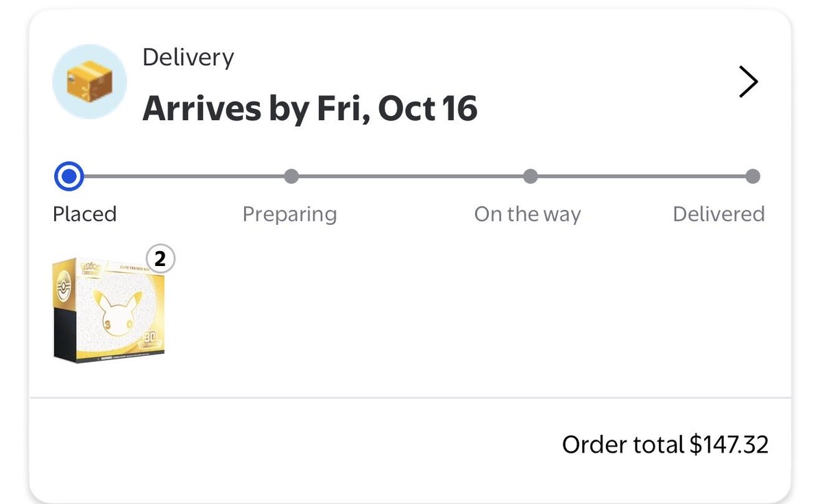
Task: Click the Preparing status label
Action: coord(289,215)
